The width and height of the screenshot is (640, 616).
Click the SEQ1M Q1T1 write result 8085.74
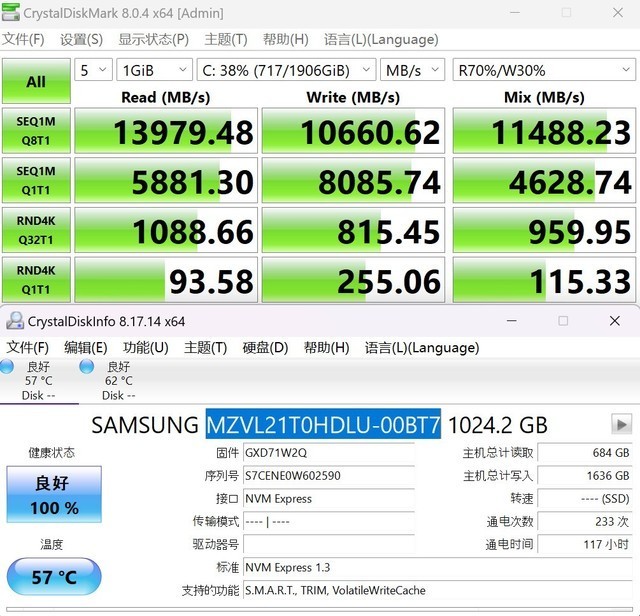click(353, 181)
